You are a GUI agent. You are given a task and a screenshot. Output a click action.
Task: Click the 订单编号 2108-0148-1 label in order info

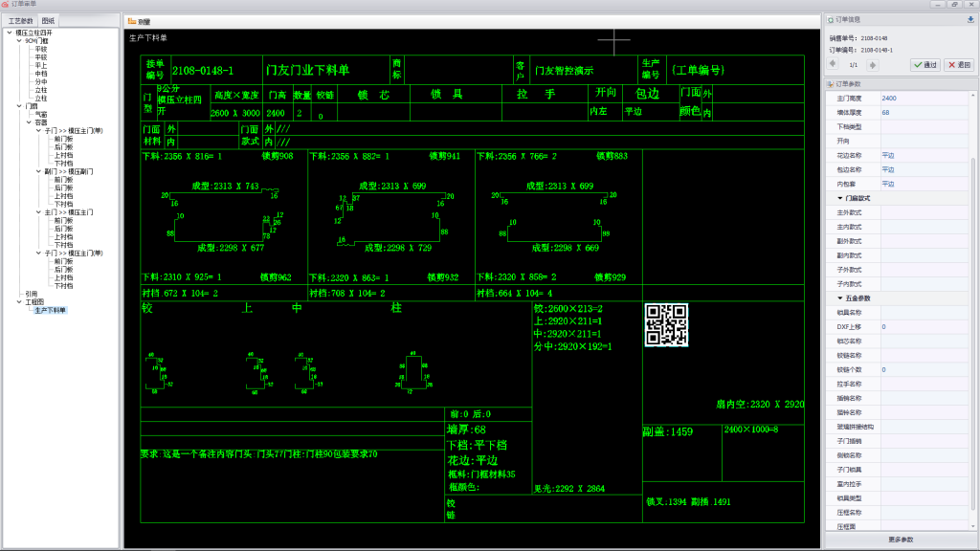[x=860, y=50]
